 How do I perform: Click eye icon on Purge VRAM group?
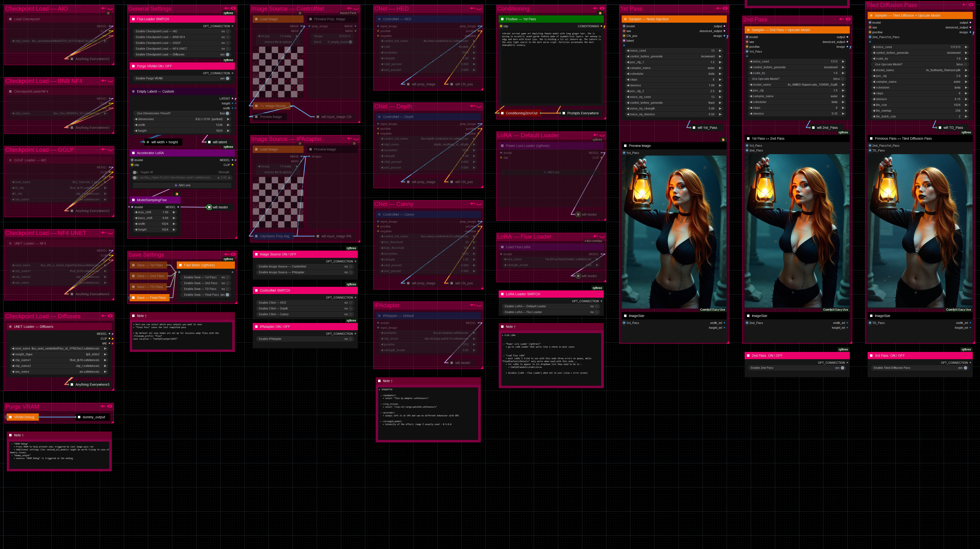(x=109, y=406)
